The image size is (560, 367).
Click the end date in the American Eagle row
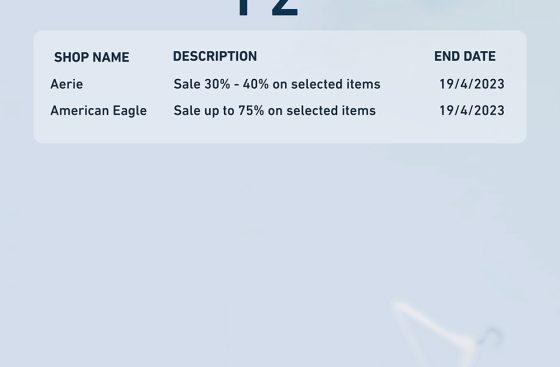tap(472, 111)
